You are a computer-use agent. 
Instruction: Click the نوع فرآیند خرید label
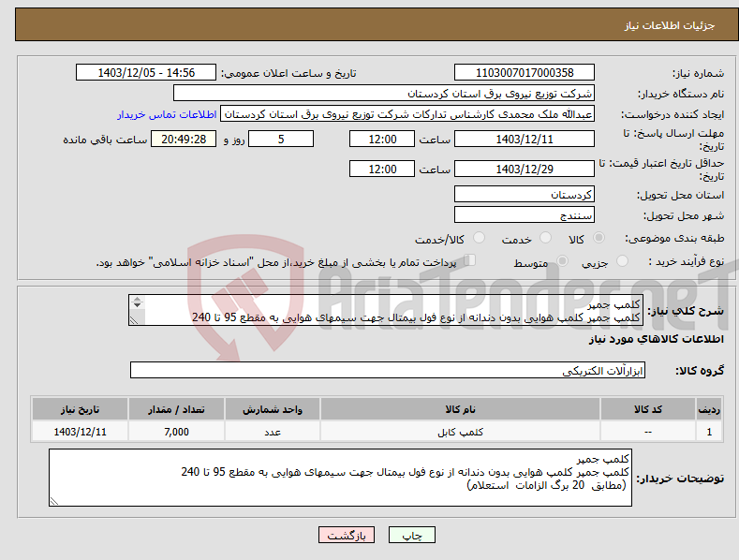pos(687,261)
